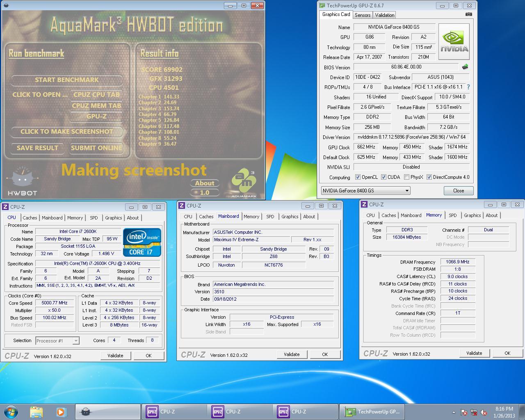The width and height of the screenshot is (525, 420).
Task: Click CPUZ CPU TAB button in AquaMark
Action: pos(96,95)
